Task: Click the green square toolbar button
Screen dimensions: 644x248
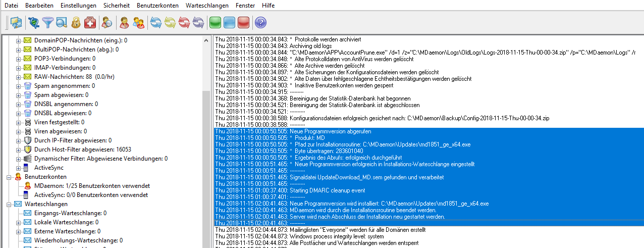Action: click(x=215, y=22)
